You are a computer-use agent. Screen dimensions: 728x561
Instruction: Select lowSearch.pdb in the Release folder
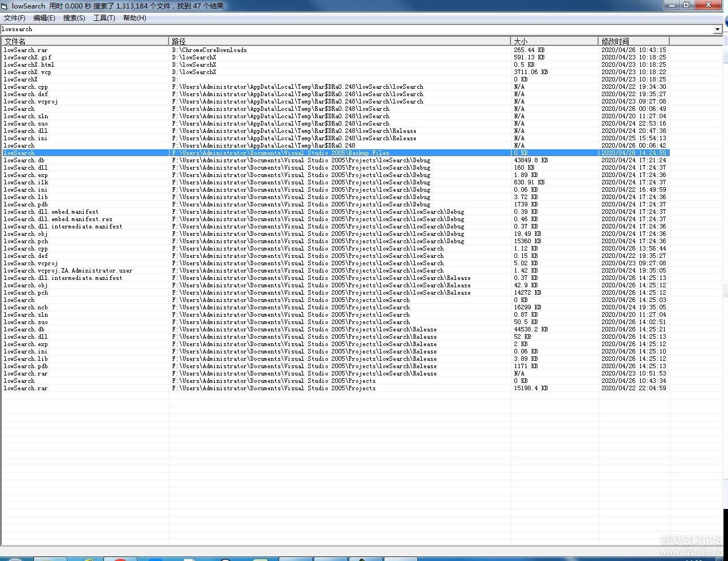(25, 366)
